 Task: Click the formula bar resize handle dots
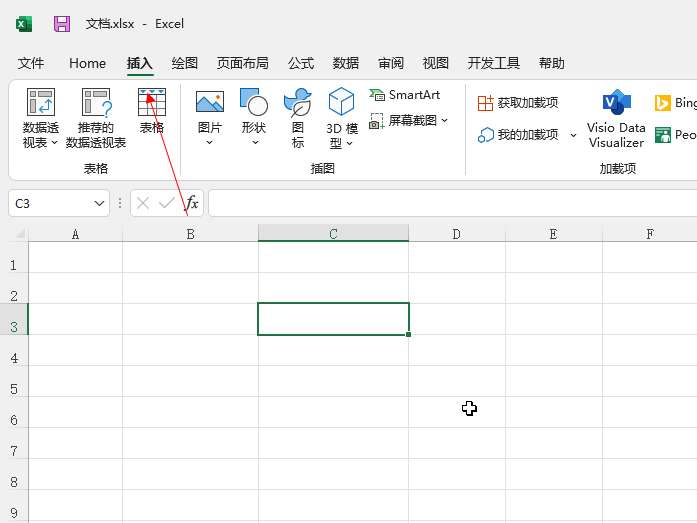point(120,204)
